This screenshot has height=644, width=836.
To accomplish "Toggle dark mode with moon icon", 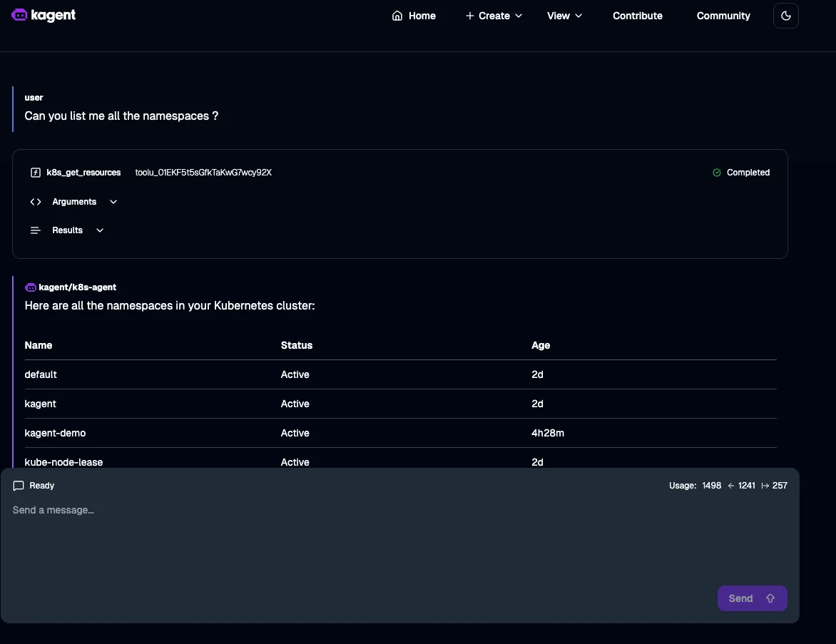I will [x=785, y=16].
